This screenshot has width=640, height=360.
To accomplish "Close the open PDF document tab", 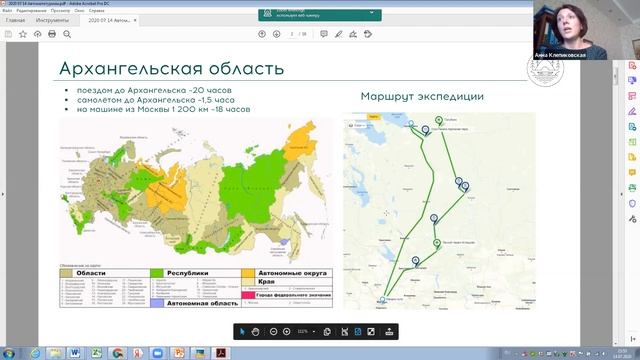I will click(135, 20).
